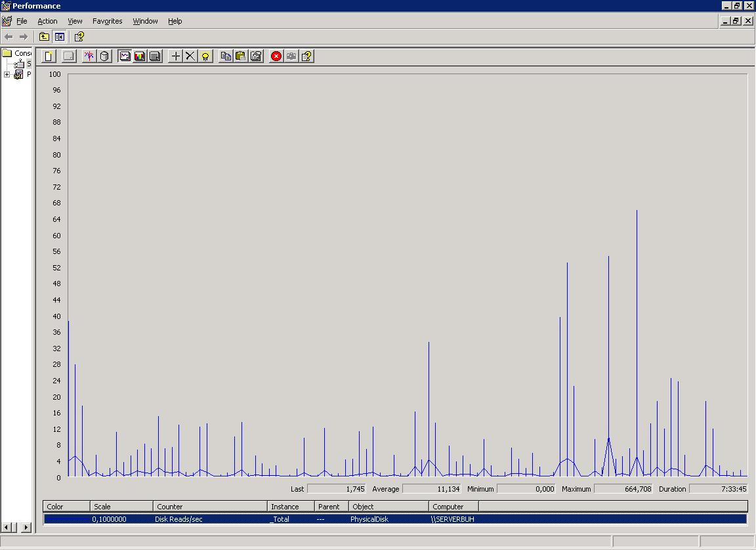Add a counter with the plus icon
Screen dimensions: 756x550
click(x=175, y=56)
